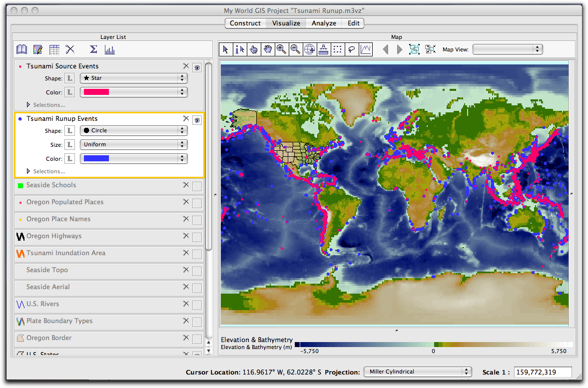Switch to the Analyze tab
Viewport: 588px width, 388px height.
click(324, 23)
